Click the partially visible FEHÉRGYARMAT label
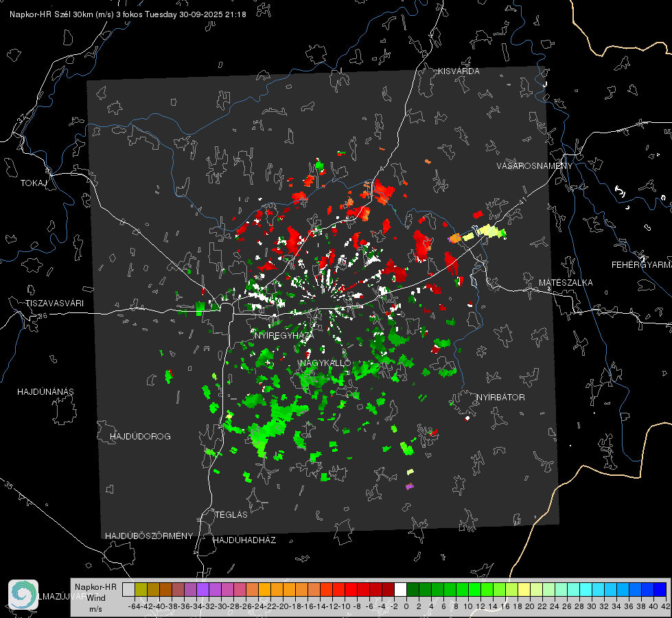This screenshot has height=618, width=672. pyautogui.click(x=641, y=265)
